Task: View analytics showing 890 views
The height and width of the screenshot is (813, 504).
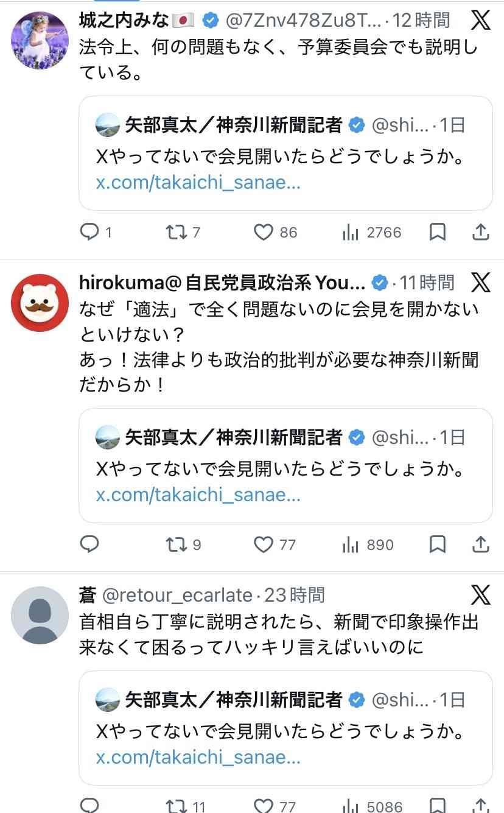Action: click(351, 544)
